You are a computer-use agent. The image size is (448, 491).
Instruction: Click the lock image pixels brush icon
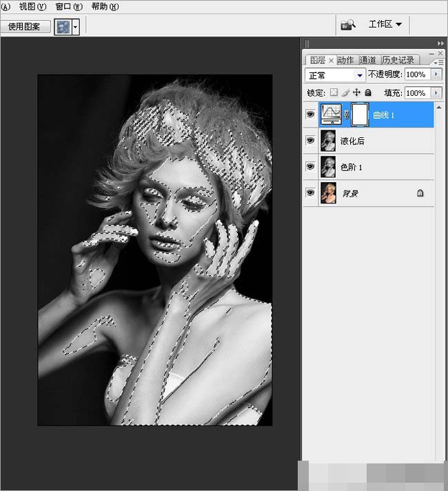[345, 92]
